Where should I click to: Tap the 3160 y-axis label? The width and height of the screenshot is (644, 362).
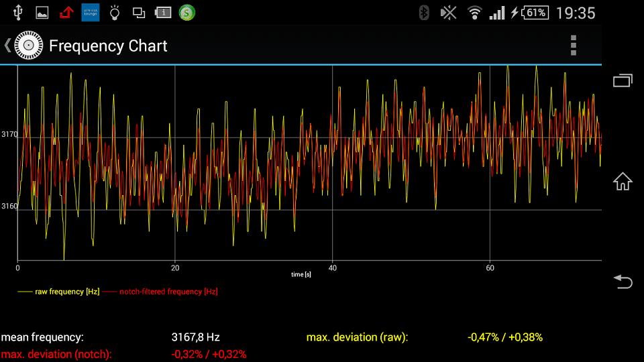click(9, 206)
